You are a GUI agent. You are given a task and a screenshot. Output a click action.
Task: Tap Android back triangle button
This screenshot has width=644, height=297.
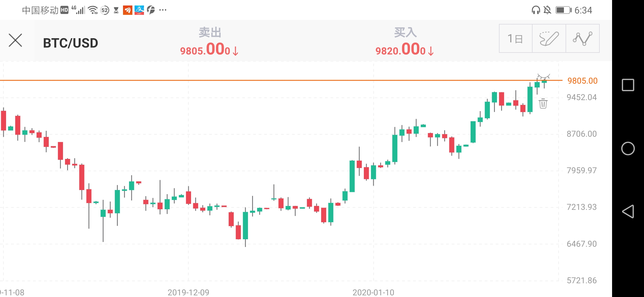628,211
